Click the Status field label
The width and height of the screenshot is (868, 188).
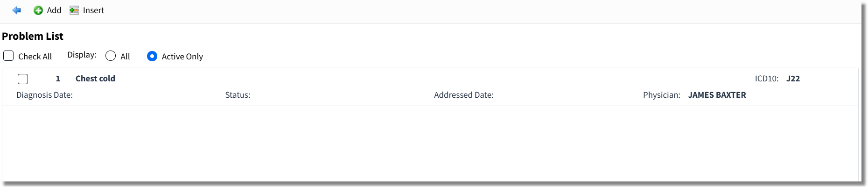tap(238, 95)
